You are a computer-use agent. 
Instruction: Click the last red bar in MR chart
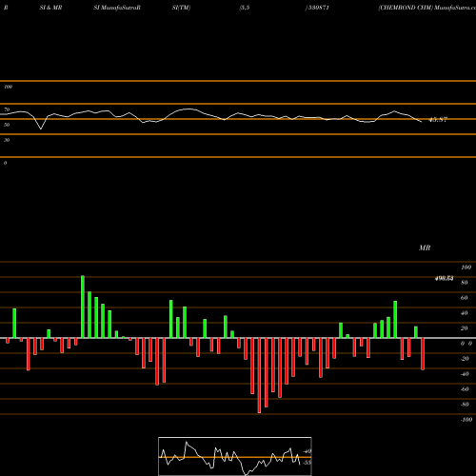(423, 354)
